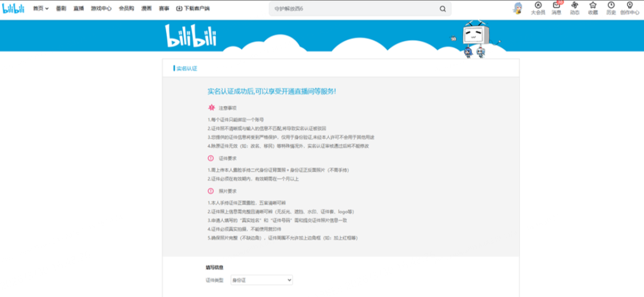Click the 填写信息 heading text
Viewport: 644px width, 297px height.
click(x=214, y=268)
